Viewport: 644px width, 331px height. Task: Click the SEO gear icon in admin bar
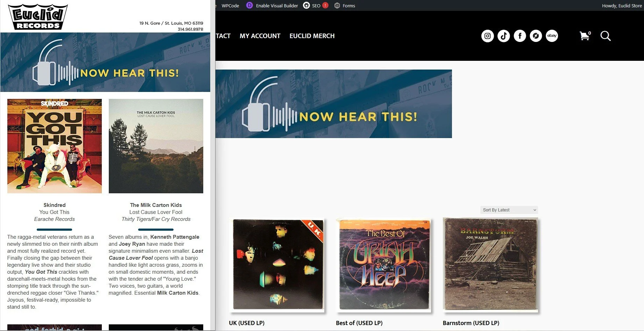click(306, 6)
